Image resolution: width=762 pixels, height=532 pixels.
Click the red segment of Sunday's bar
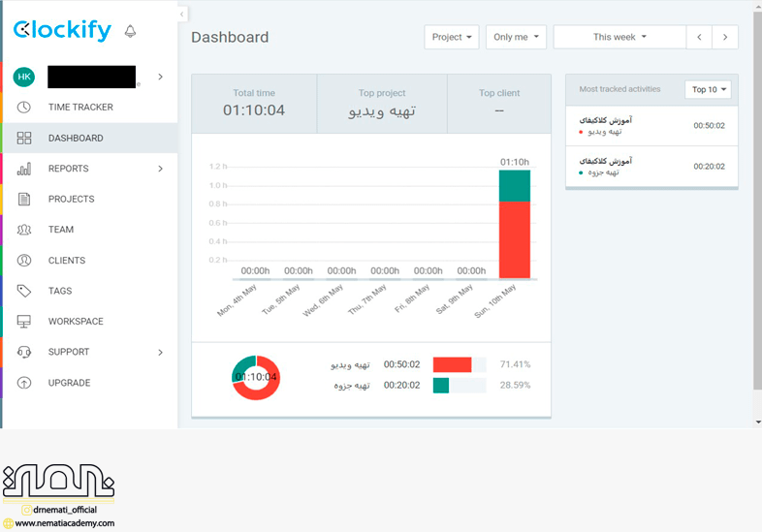(515, 239)
